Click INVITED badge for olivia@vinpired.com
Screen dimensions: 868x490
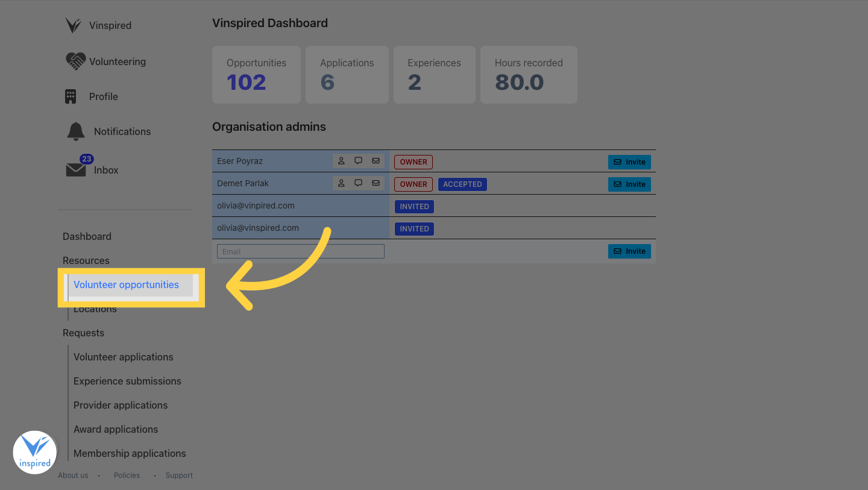coord(414,206)
